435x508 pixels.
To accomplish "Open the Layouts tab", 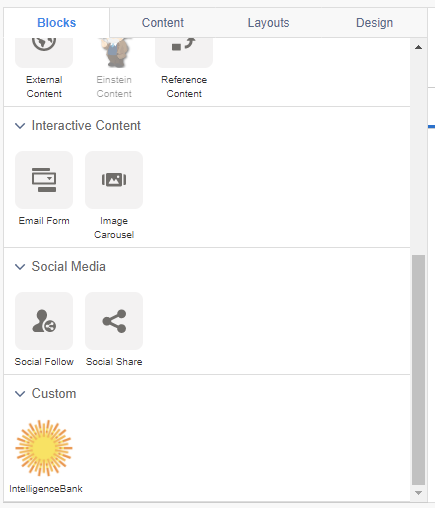I will point(268,23).
